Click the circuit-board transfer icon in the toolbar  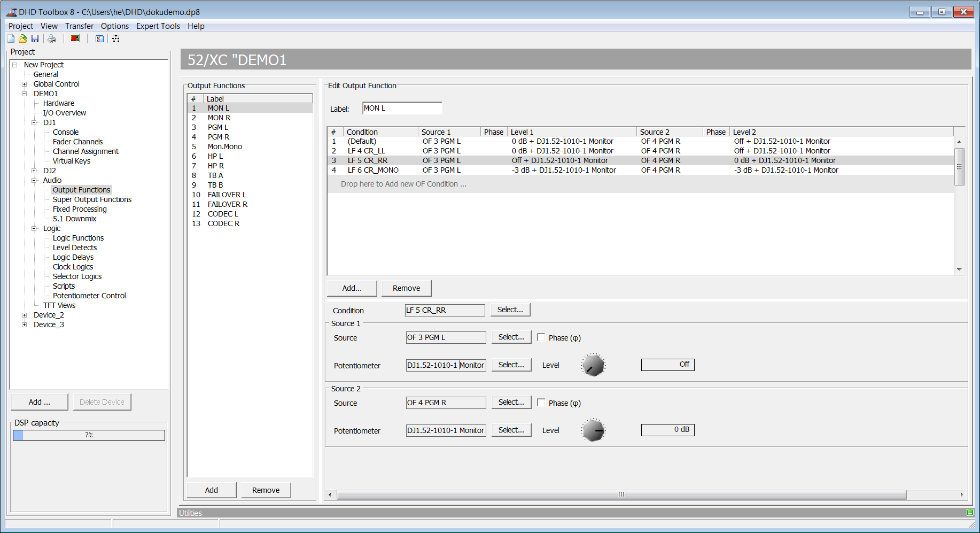tap(75, 38)
